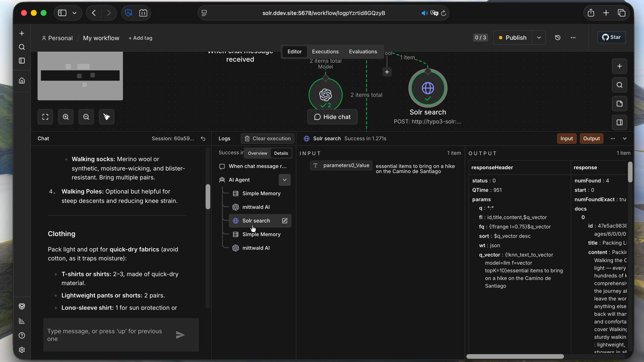The image size is (644, 362).
Task: Open settings gear in left sidebar
Action: click(22, 350)
